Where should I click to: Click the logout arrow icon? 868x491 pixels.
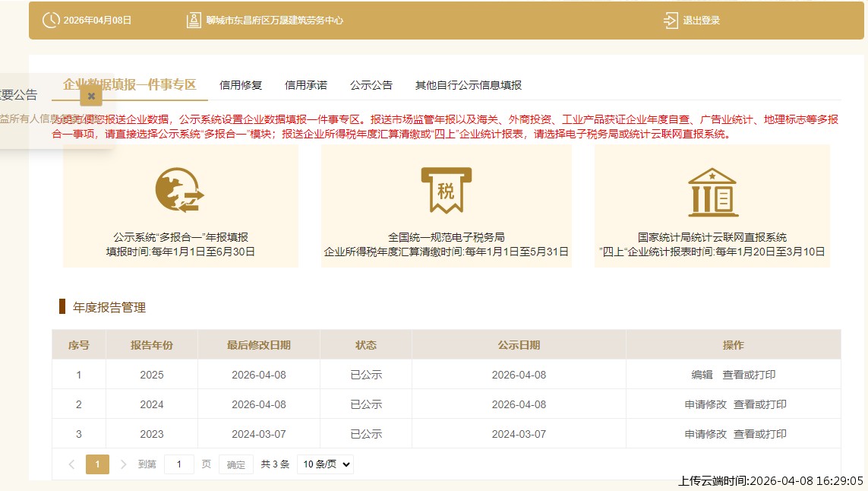(671, 21)
